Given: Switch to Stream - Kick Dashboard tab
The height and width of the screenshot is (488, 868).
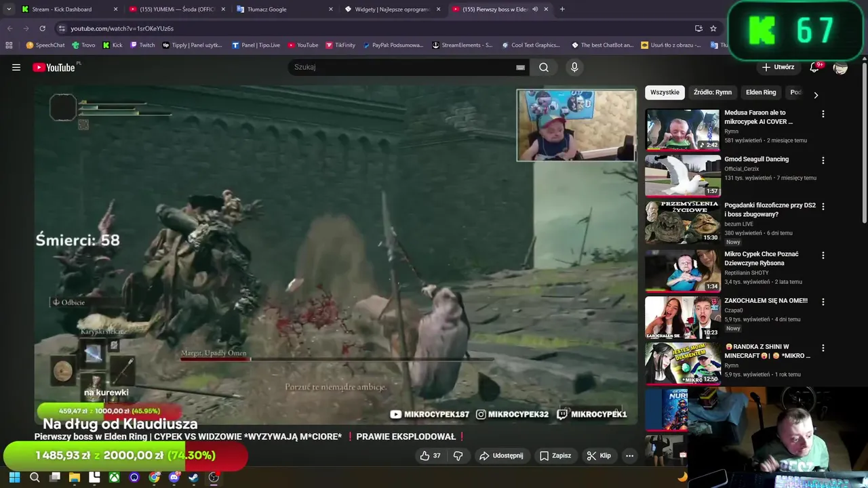Looking at the screenshot, I should coord(69,9).
